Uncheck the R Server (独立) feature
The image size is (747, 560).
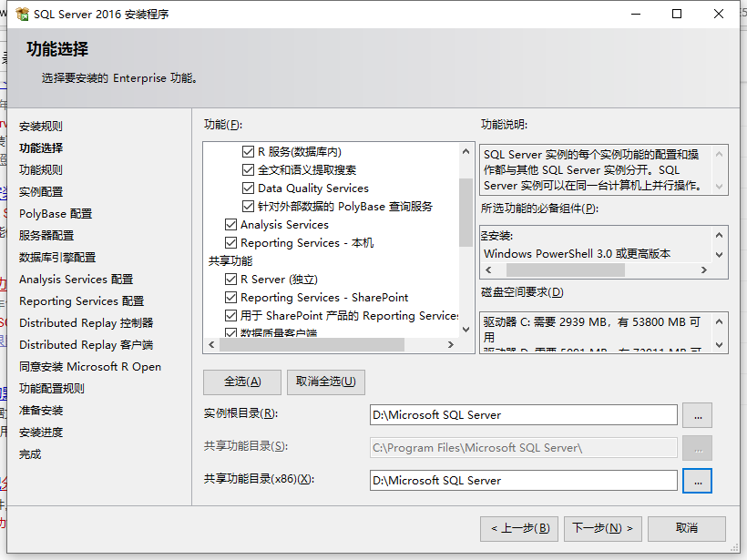[x=230, y=280]
